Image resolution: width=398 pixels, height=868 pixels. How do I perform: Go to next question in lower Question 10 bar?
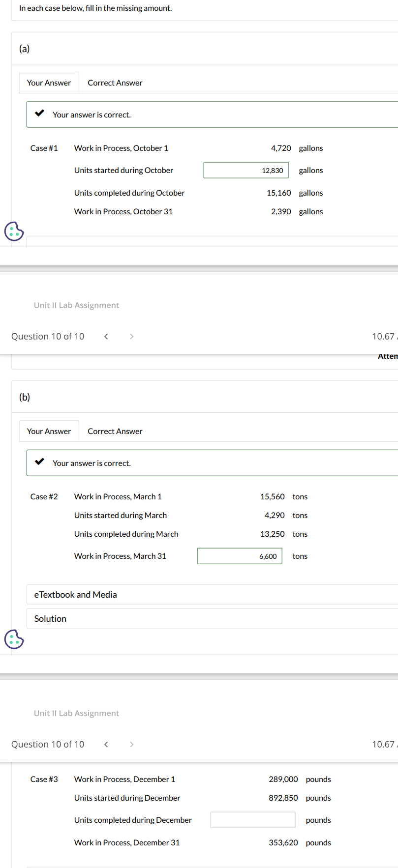131,745
